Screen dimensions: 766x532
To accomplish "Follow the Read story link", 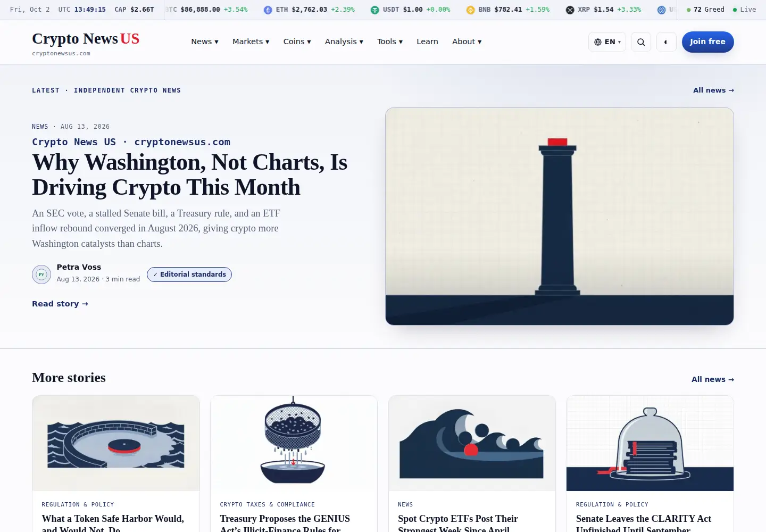I will (60, 304).
